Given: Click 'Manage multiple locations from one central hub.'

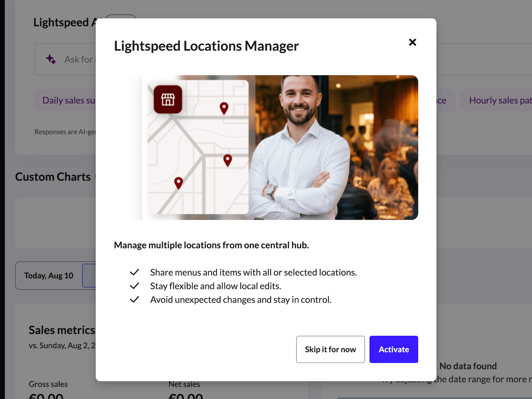Looking at the screenshot, I should (x=211, y=245).
